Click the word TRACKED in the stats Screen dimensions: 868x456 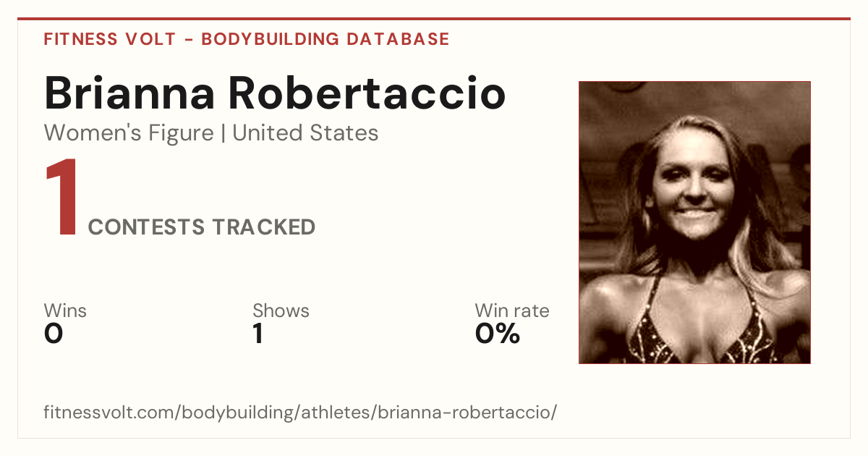point(264,227)
